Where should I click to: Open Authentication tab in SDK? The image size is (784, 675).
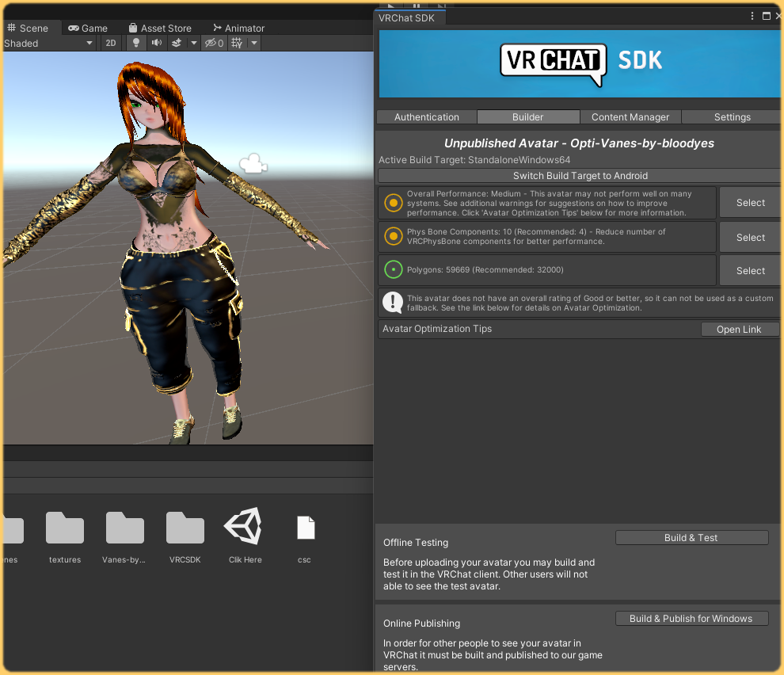pyautogui.click(x=427, y=117)
